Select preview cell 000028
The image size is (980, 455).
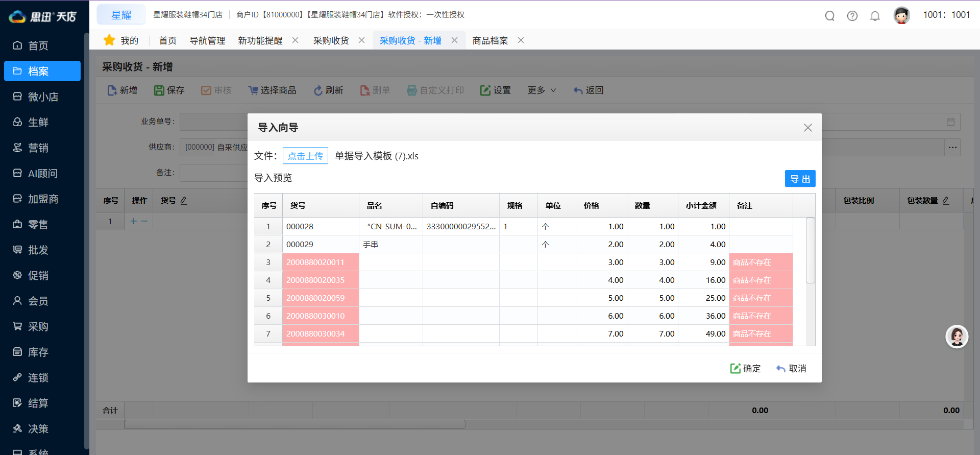pos(321,226)
